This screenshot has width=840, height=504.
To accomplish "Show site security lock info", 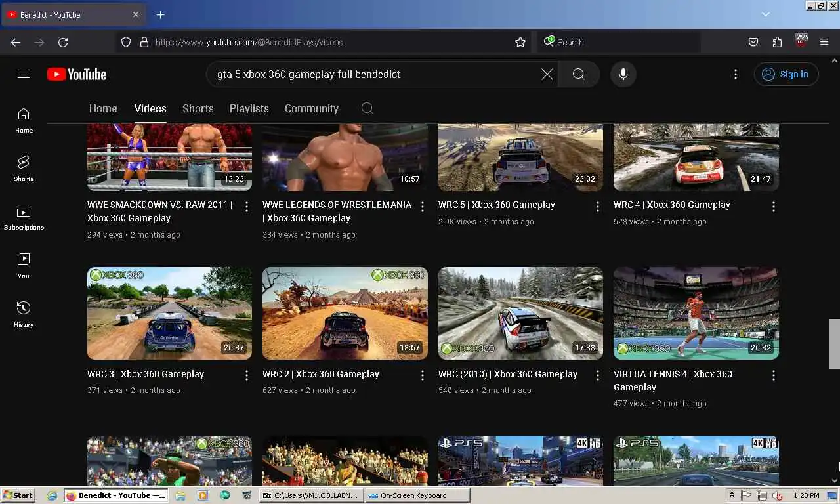I will pos(144,42).
